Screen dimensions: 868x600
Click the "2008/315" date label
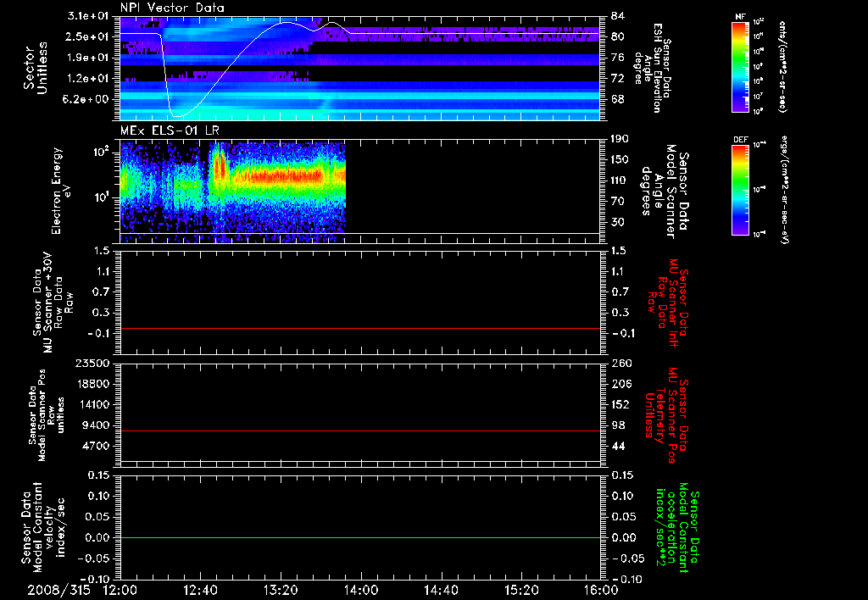58,590
